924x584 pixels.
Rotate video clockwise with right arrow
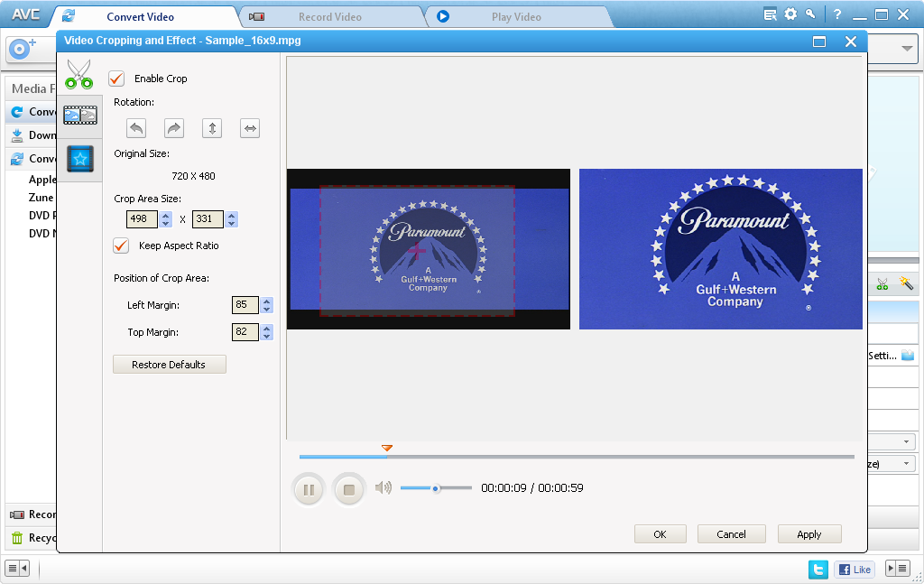click(174, 128)
